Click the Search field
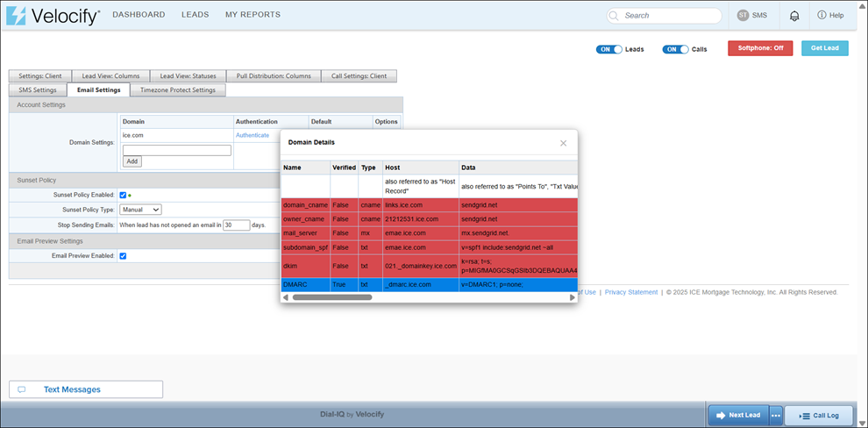868x428 pixels. (665, 16)
